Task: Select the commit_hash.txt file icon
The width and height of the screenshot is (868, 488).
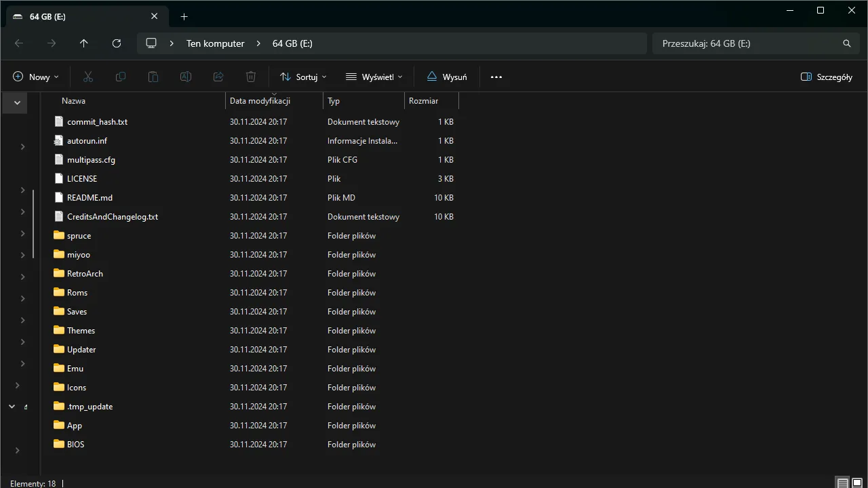Action: [59, 122]
